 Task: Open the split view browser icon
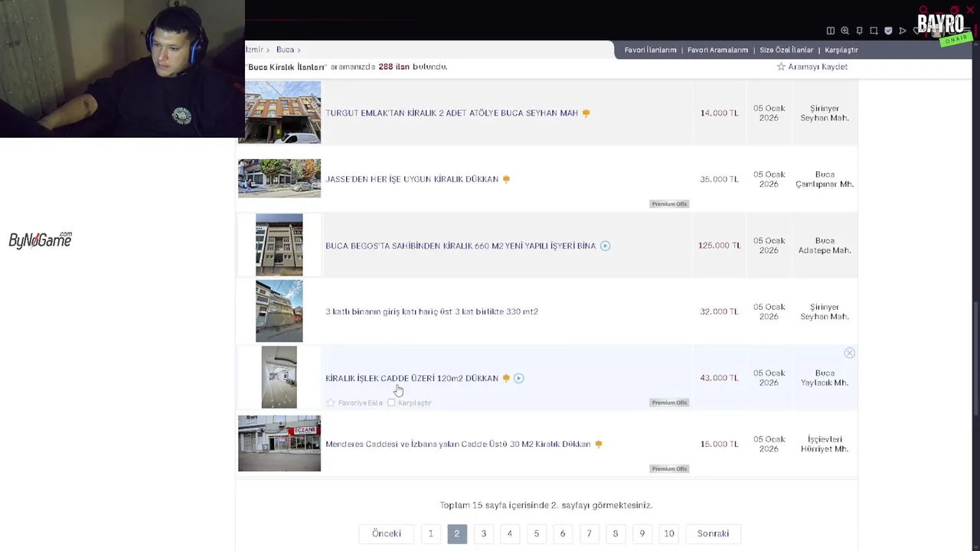point(831,31)
